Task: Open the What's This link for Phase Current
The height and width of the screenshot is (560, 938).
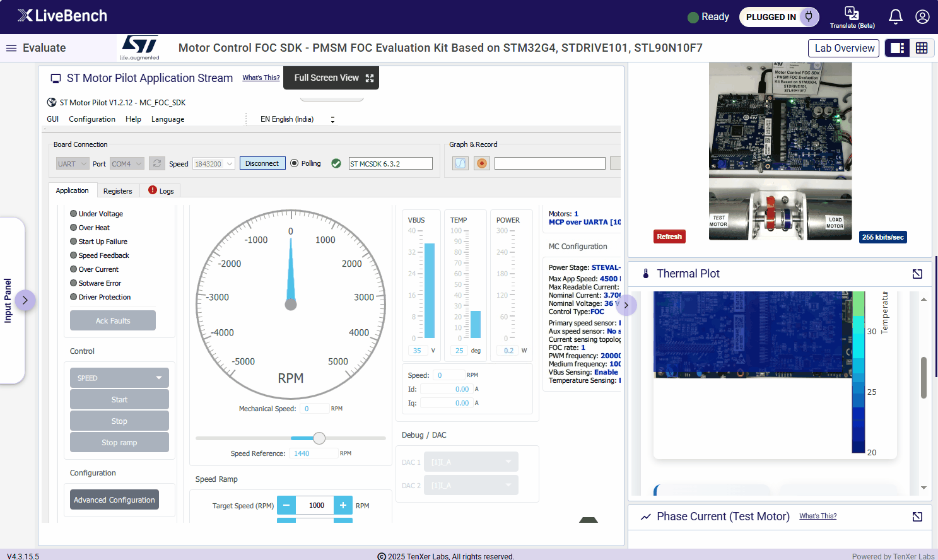Action: [x=818, y=516]
